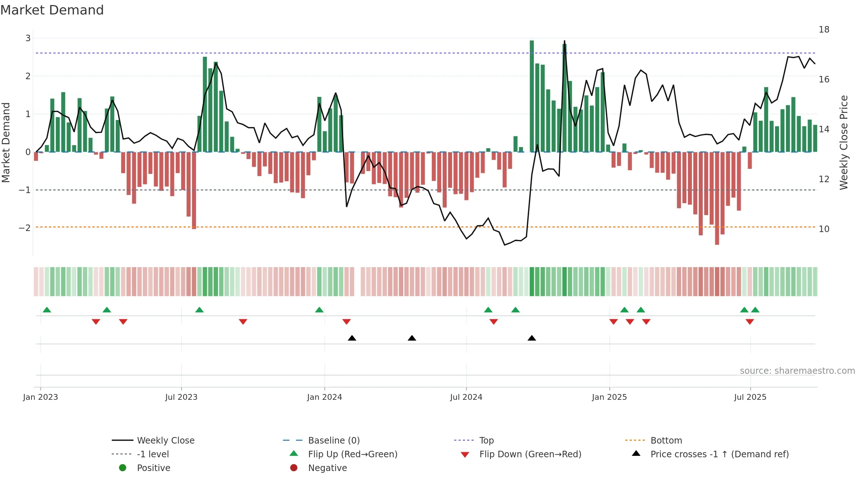Toggle the Top legend entry
Viewport: 868px width, 488px height.
point(474,440)
